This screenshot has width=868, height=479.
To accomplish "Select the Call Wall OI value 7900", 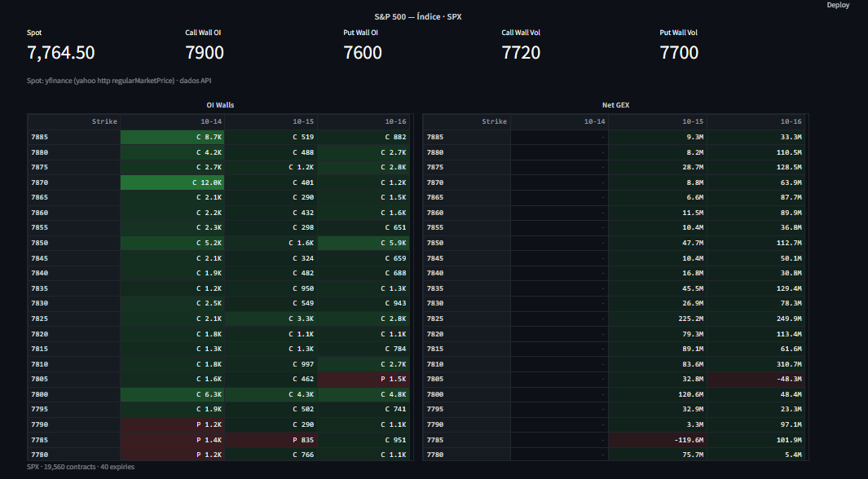I will click(205, 53).
